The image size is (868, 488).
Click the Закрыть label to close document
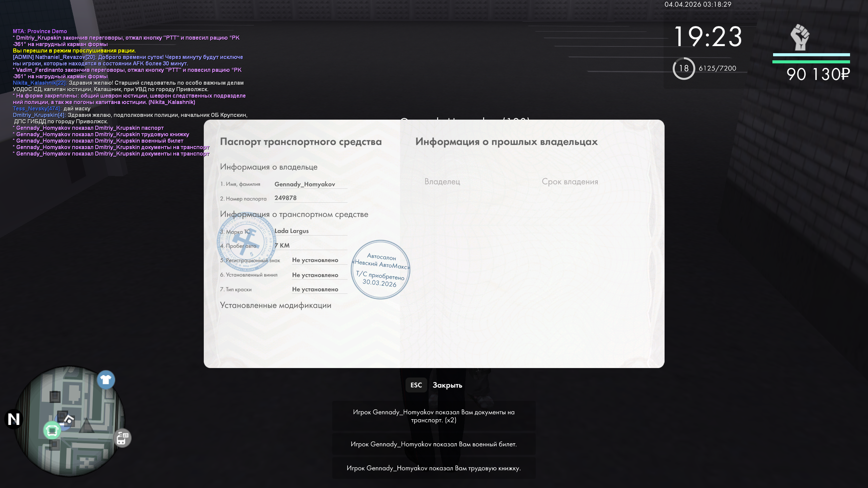(447, 385)
